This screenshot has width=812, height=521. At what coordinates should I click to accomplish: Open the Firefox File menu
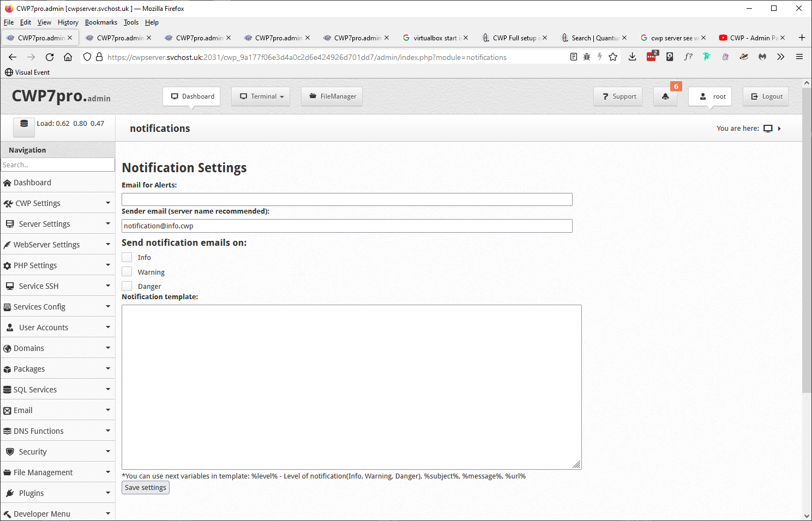pyautogui.click(x=9, y=22)
